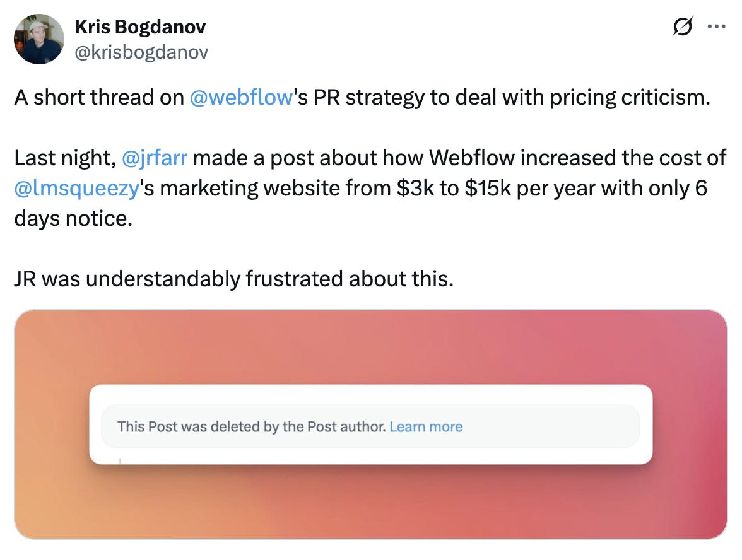Click the thread line under the deleted notice
This screenshot has height=560, width=742.
120,460
